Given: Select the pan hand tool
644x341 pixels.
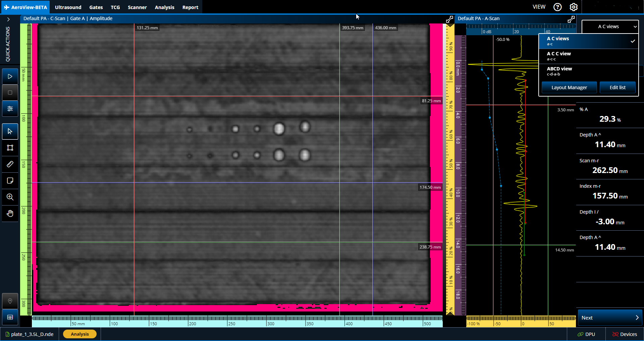Looking at the screenshot, I should coord(10,214).
